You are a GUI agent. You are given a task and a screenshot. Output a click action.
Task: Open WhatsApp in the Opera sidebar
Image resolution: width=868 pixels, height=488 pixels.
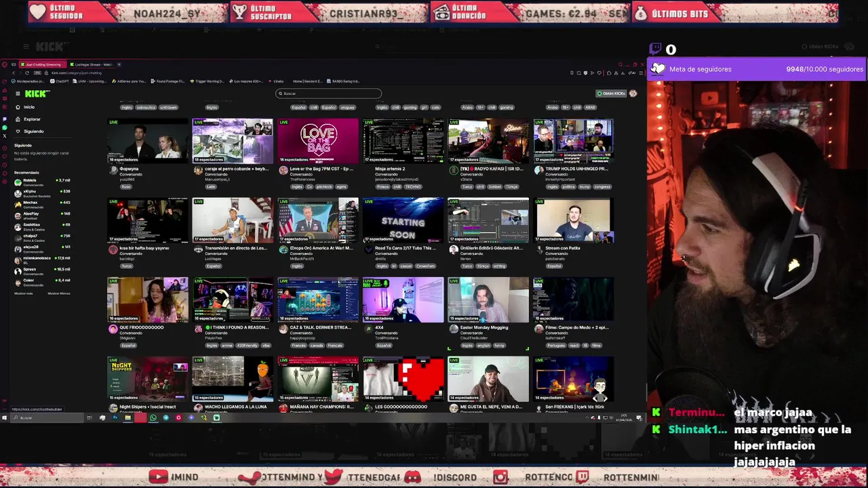[x=5, y=127]
